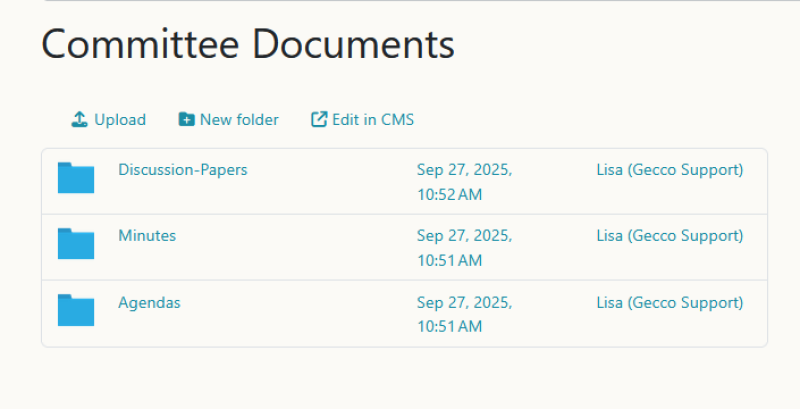The width and height of the screenshot is (800, 409).
Task: Click the Agendas row modified date
Action: pos(464,302)
